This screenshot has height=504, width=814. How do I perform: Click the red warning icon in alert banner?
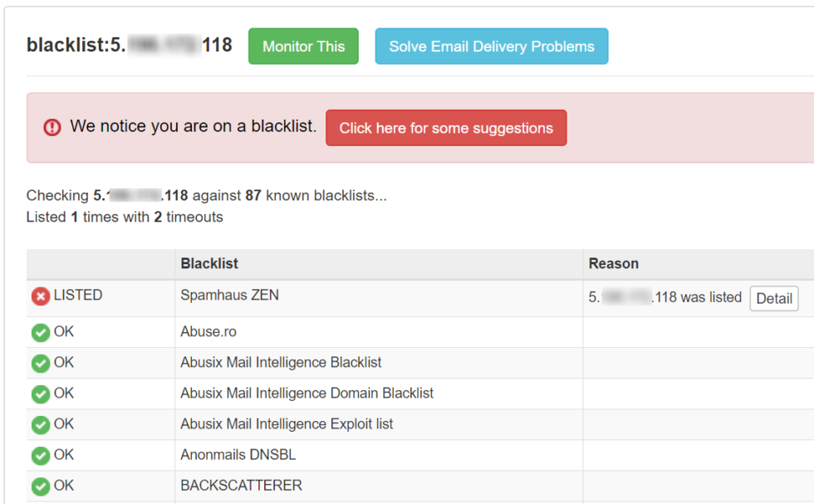coord(52,128)
